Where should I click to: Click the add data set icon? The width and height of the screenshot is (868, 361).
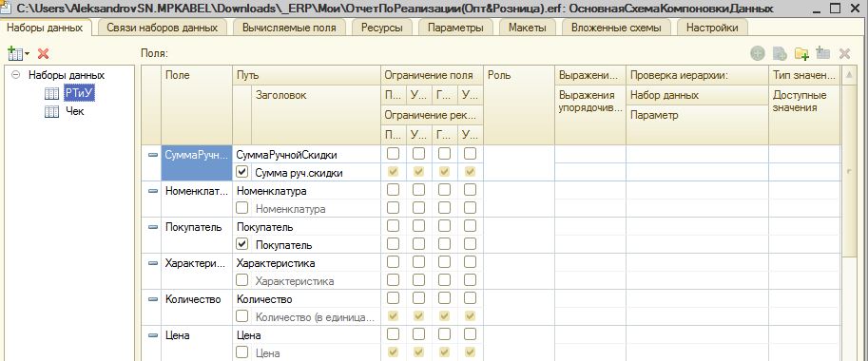(15, 53)
